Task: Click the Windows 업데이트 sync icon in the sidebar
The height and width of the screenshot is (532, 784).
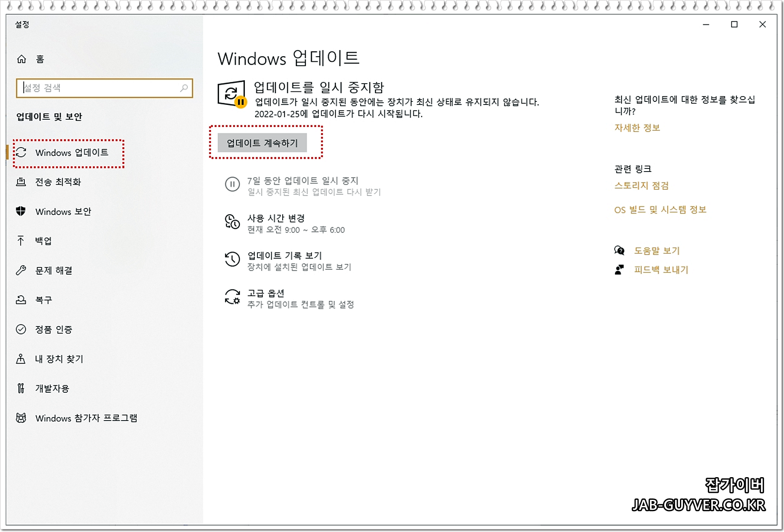Action: [x=21, y=152]
